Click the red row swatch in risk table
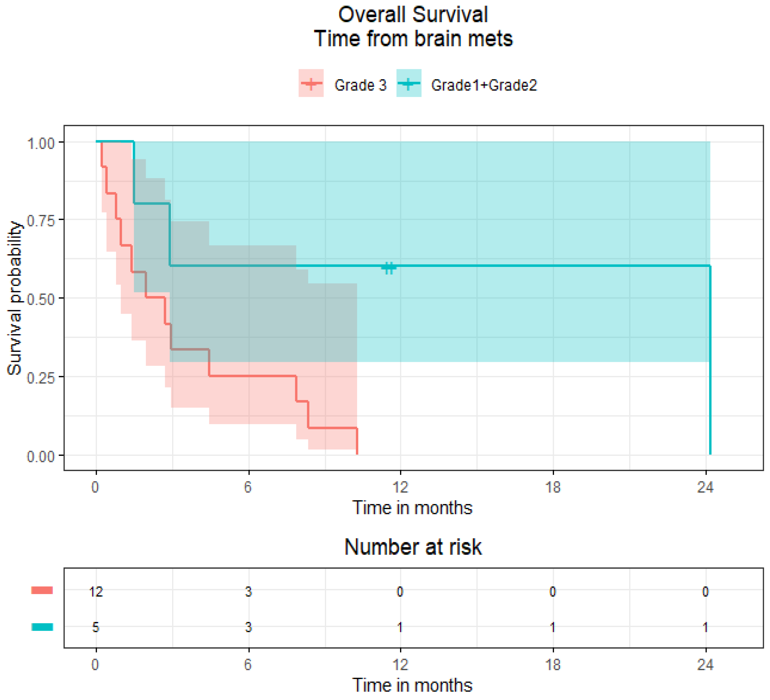The width and height of the screenshot is (770, 700). pos(42,590)
